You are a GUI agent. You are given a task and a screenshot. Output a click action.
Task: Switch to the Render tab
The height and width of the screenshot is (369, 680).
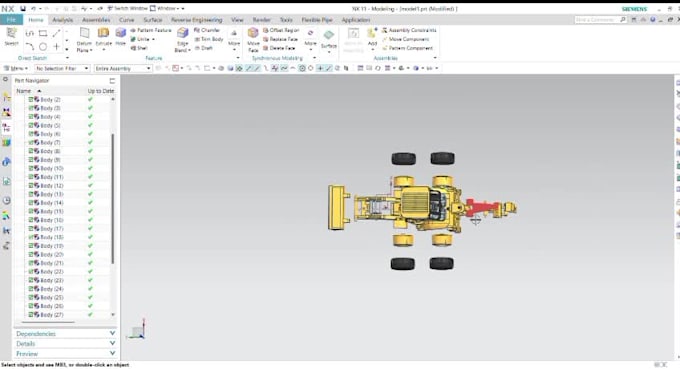[262, 20]
